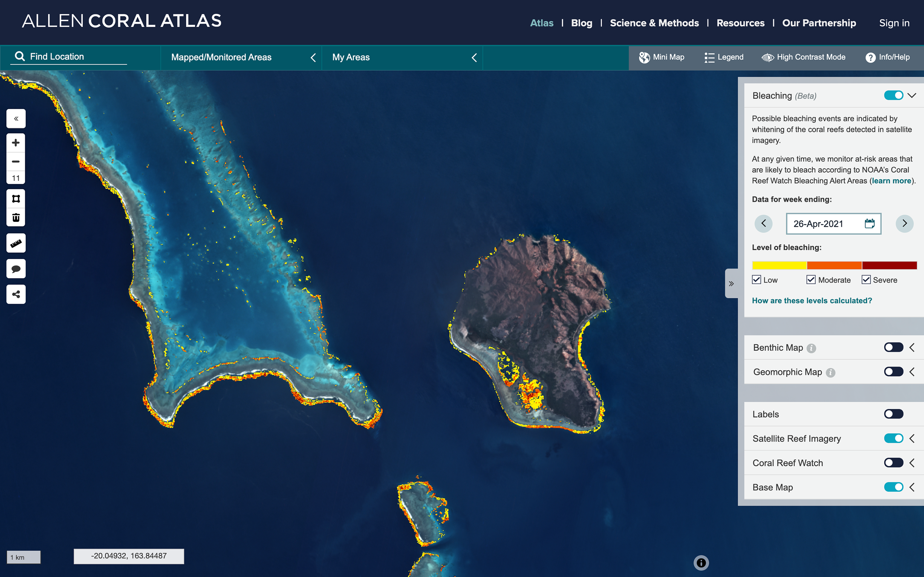Click the yellow bleaching level swatch
The image size is (924, 577).
pos(779,265)
